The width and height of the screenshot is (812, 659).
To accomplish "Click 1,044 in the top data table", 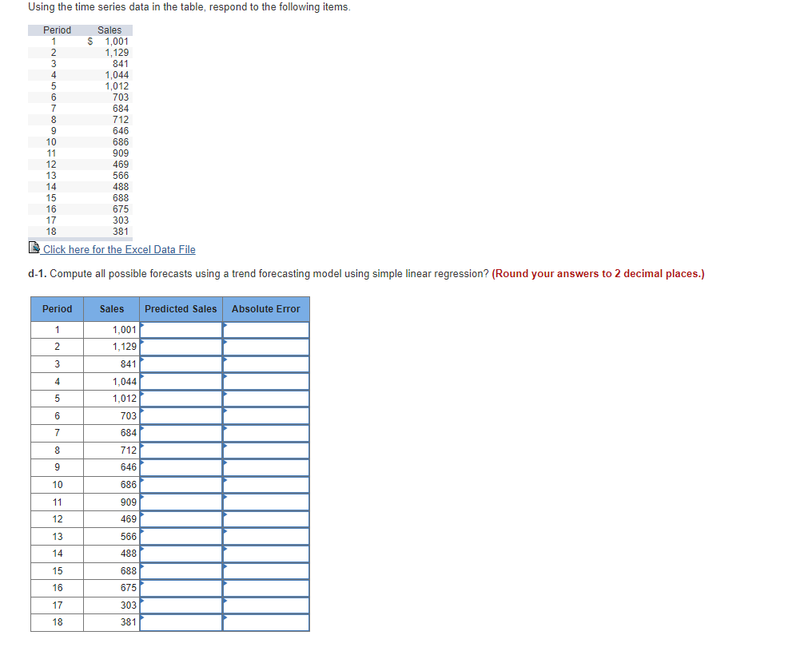I will click(x=117, y=75).
